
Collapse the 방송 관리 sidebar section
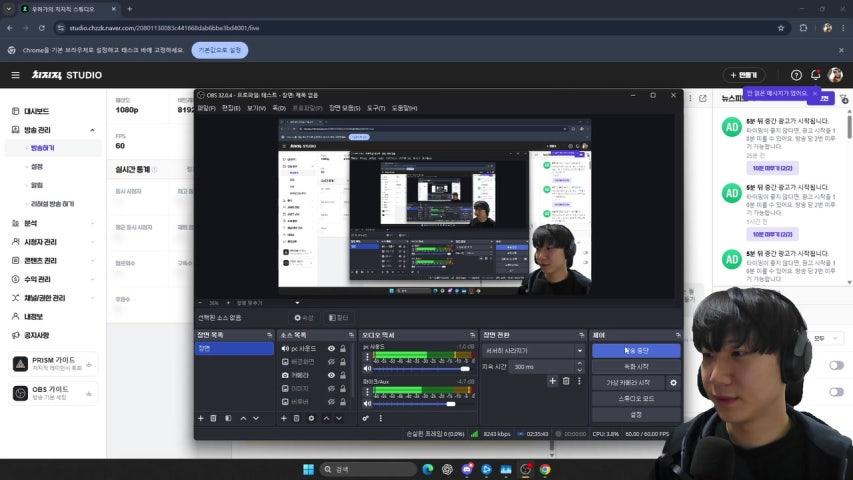pos(92,130)
